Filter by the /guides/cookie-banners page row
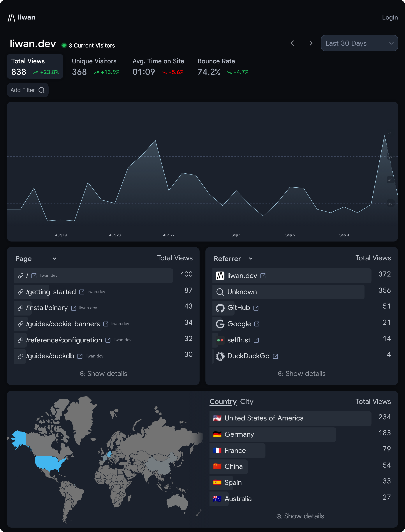Screen dimensions: 405x532 point(103,324)
